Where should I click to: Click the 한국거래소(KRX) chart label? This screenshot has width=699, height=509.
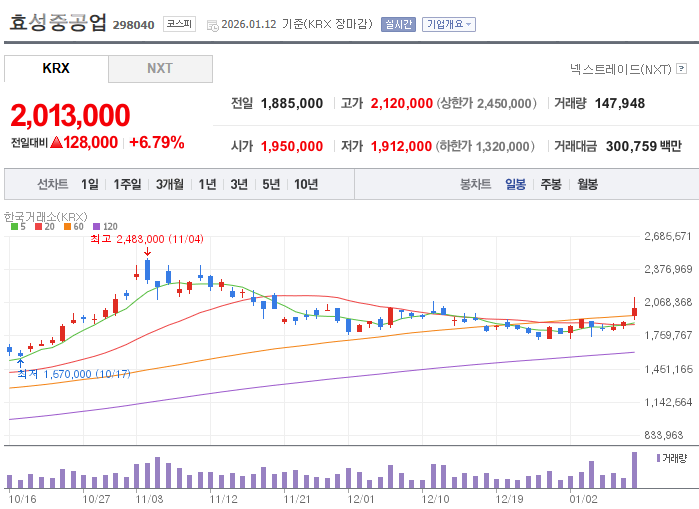pyautogui.click(x=46, y=217)
